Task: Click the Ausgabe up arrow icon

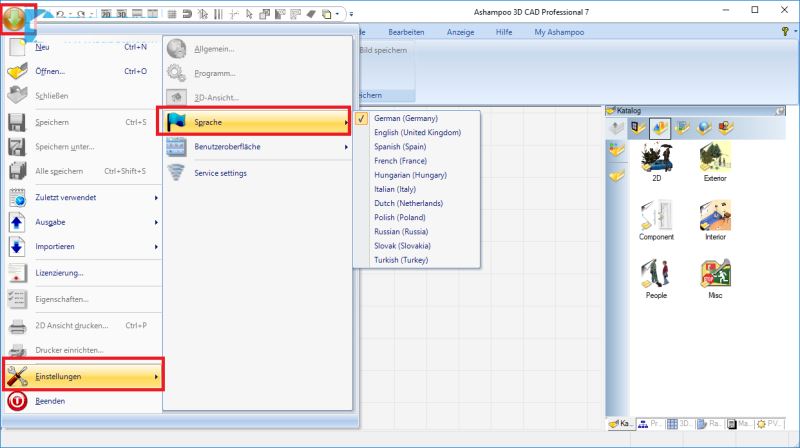Action: click(x=17, y=222)
